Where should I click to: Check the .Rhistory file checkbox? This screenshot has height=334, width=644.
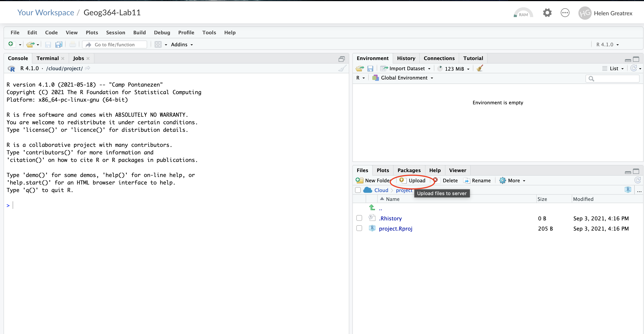[x=359, y=218]
